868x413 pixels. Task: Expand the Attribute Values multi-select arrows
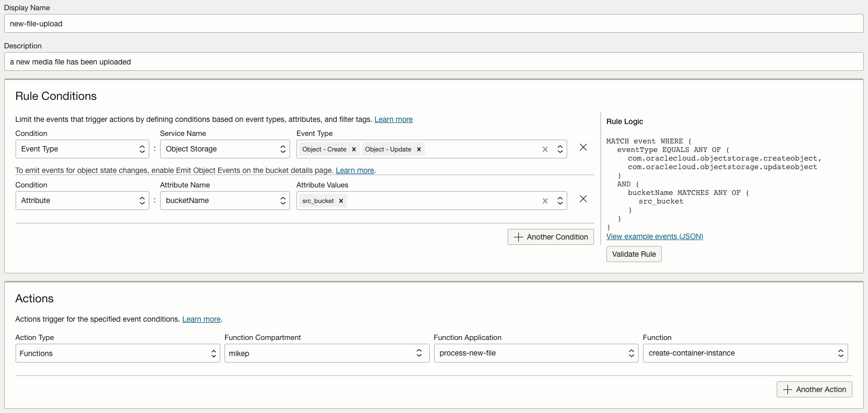click(560, 201)
